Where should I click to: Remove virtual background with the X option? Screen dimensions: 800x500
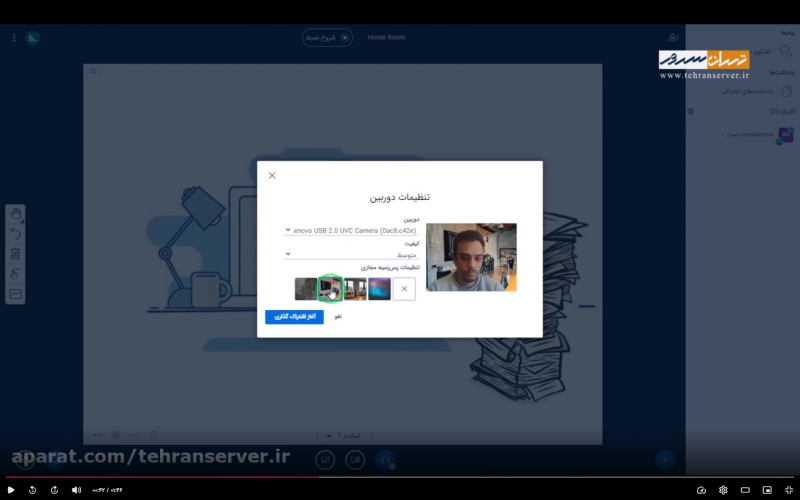404,289
